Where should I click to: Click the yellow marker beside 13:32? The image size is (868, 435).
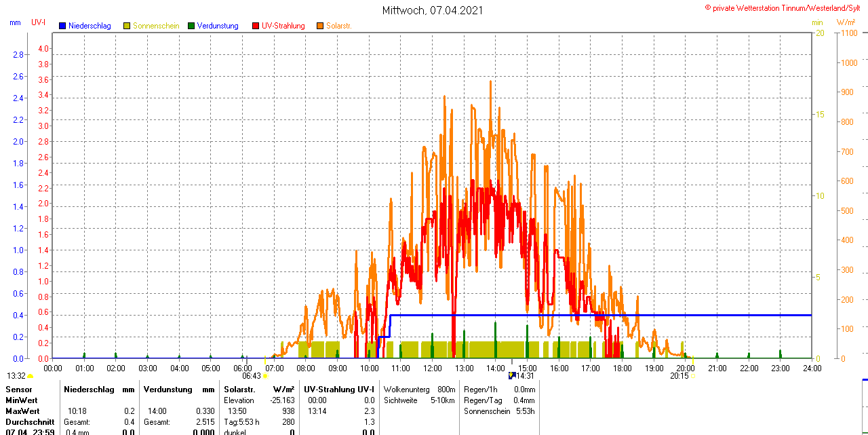30,376
